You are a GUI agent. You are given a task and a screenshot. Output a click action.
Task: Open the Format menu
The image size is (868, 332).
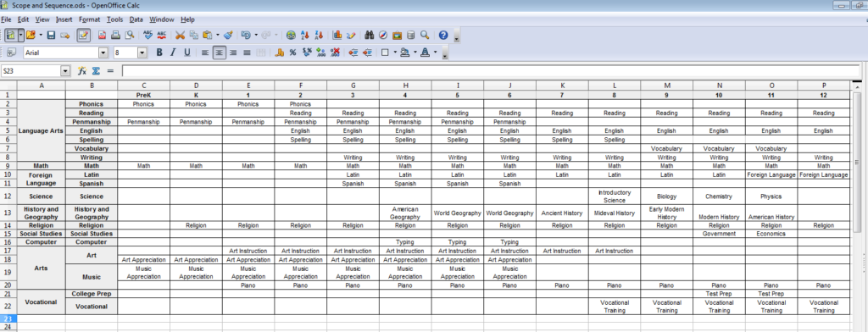coord(90,19)
